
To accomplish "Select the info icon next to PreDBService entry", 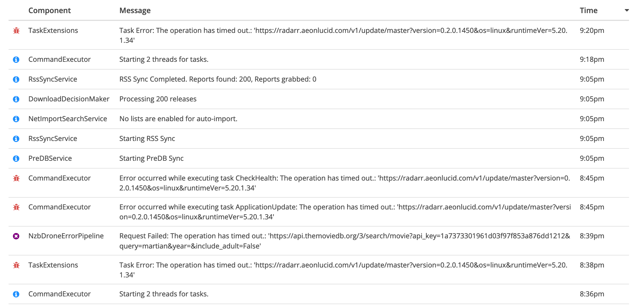I will coord(17,158).
